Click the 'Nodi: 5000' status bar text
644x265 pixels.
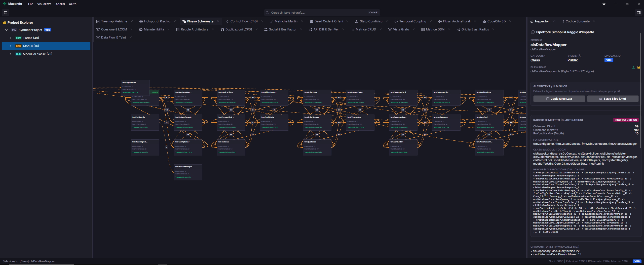[x=556, y=261]
